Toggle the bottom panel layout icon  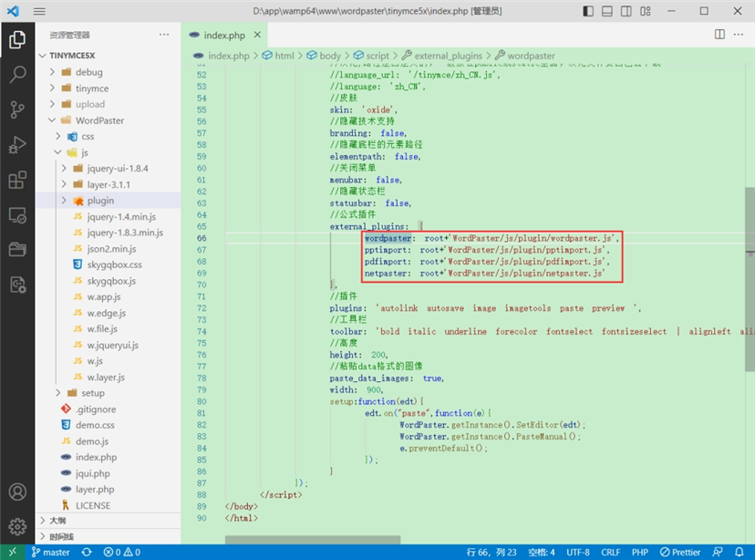tap(607, 11)
